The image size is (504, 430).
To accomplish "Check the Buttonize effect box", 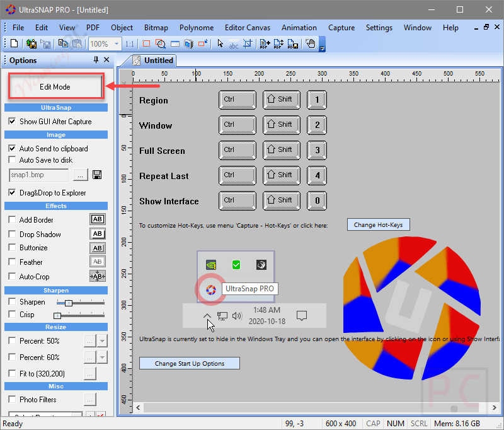I will (x=12, y=247).
